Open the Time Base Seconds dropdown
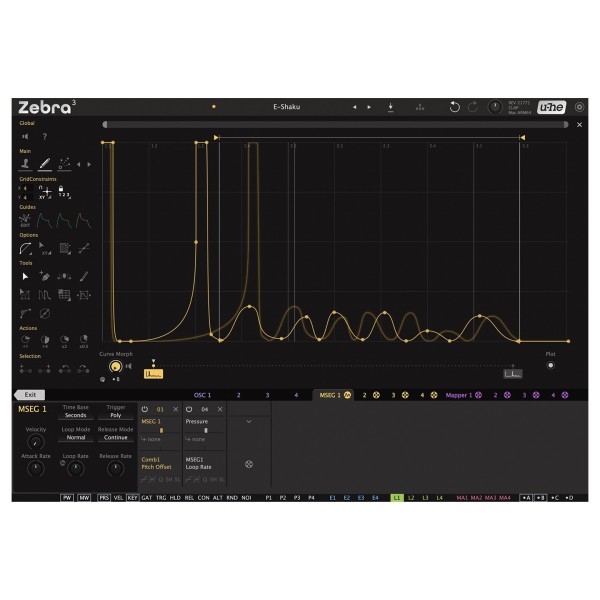Image resolution: width=600 pixels, height=600 pixels. pyautogui.click(x=75, y=415)
